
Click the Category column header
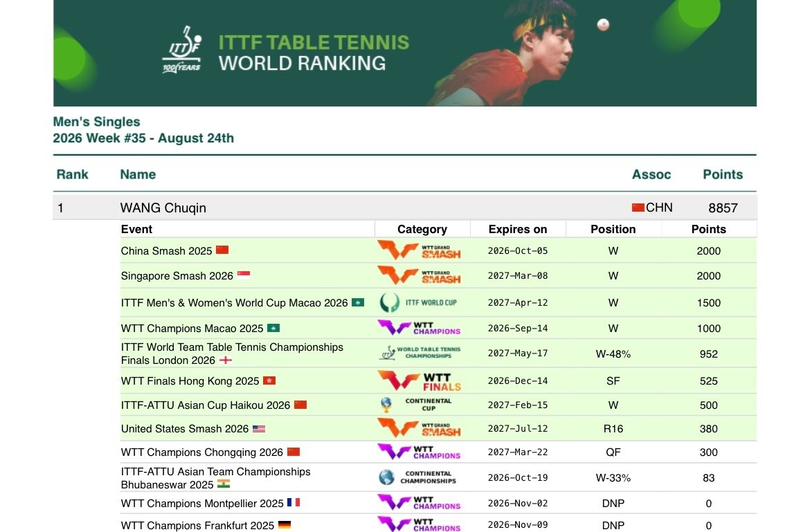(x=422, y=229)
